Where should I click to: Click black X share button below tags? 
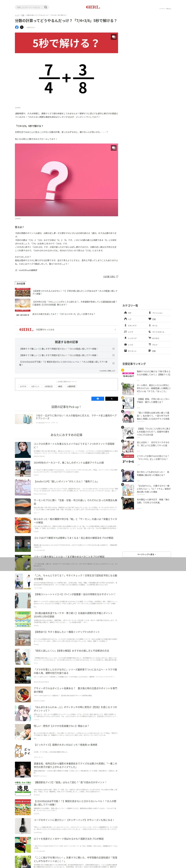[x=112, y=399]
